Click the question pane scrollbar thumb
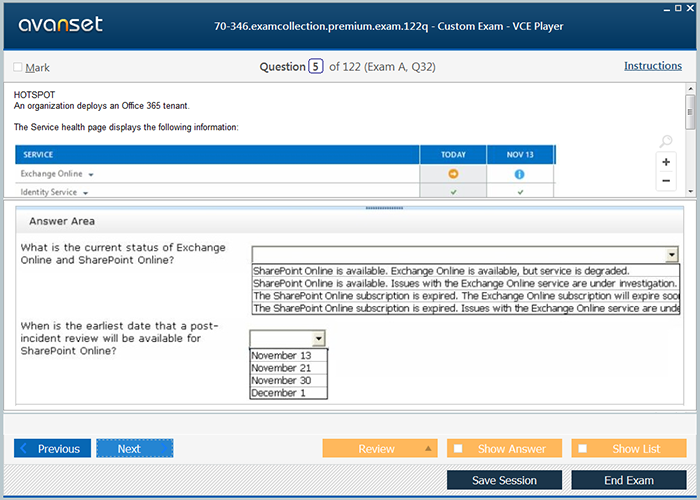 [x=690, y=112]
